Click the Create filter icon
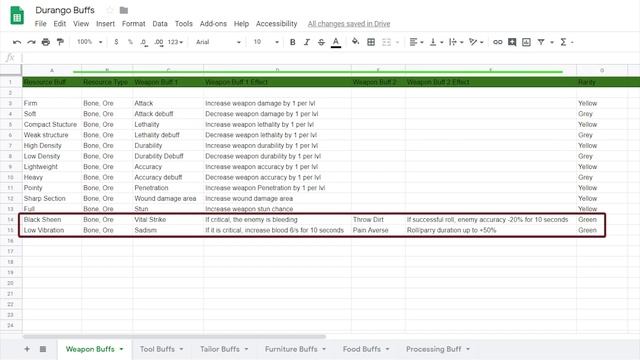The width and height of the screenshot is (640, 360). 541,42
